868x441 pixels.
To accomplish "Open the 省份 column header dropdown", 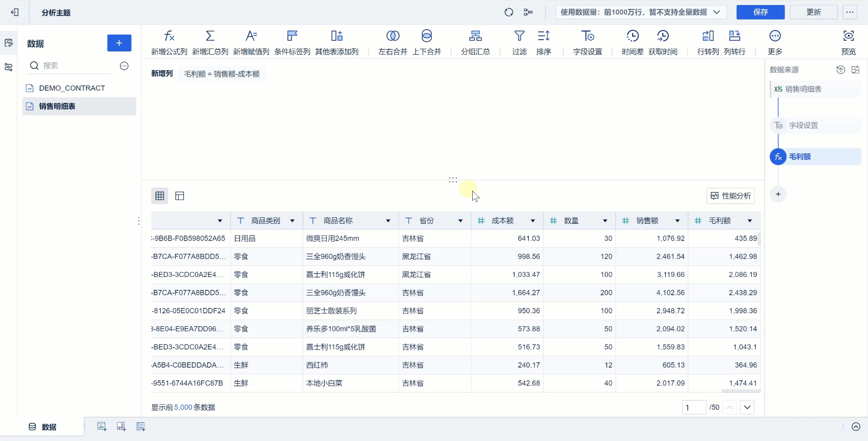I will pyautogui.click(x=460, y=220).
